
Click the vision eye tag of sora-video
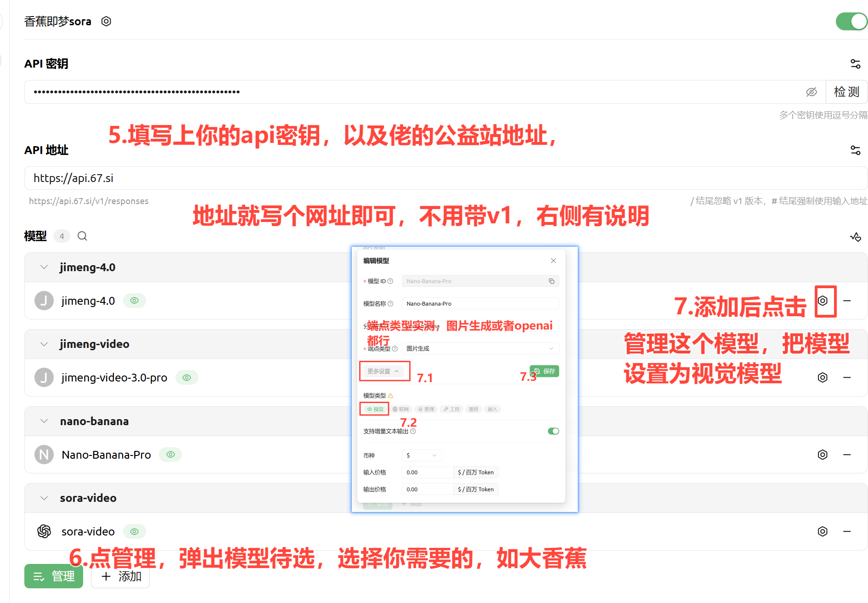coord(134,531)
